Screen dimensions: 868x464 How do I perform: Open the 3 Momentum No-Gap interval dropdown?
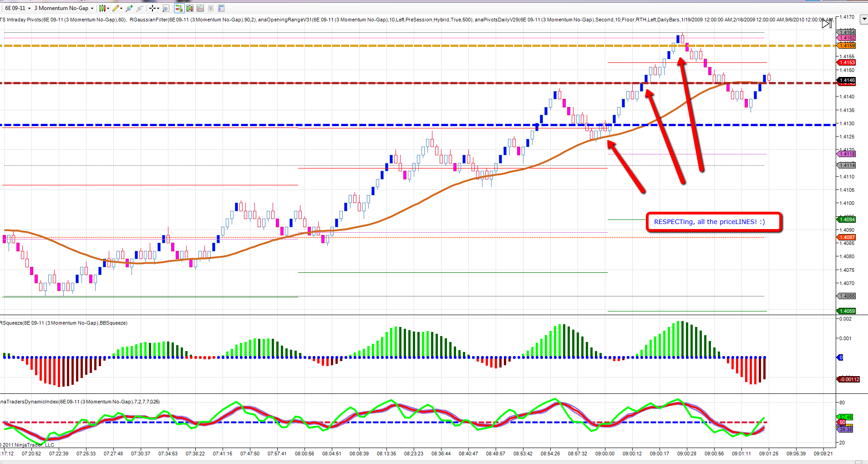pyautogui.click(x=64, y=8)
